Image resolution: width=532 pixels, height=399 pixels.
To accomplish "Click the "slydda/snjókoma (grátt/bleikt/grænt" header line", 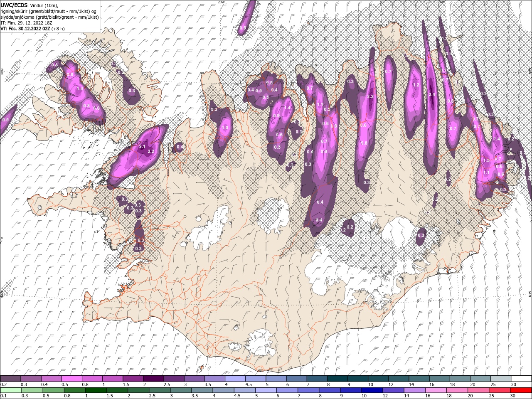I will pyautogui.click(x=49, y=17).
